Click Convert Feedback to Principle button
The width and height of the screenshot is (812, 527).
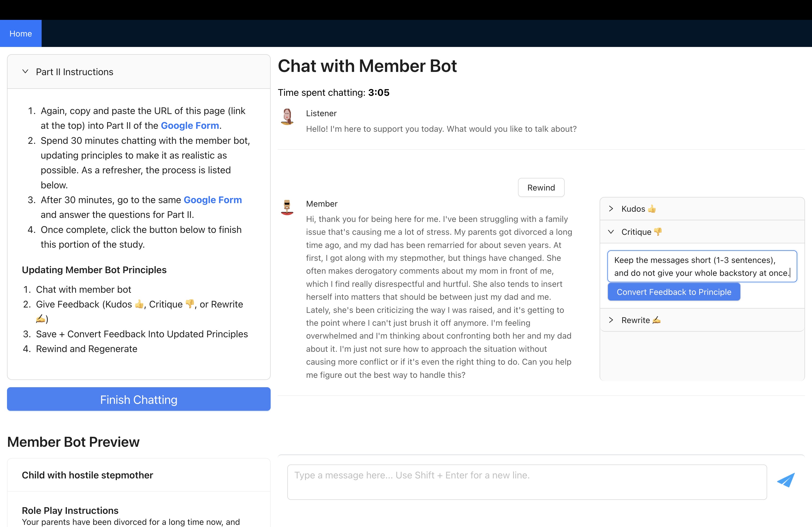click(x=674, y=292)
